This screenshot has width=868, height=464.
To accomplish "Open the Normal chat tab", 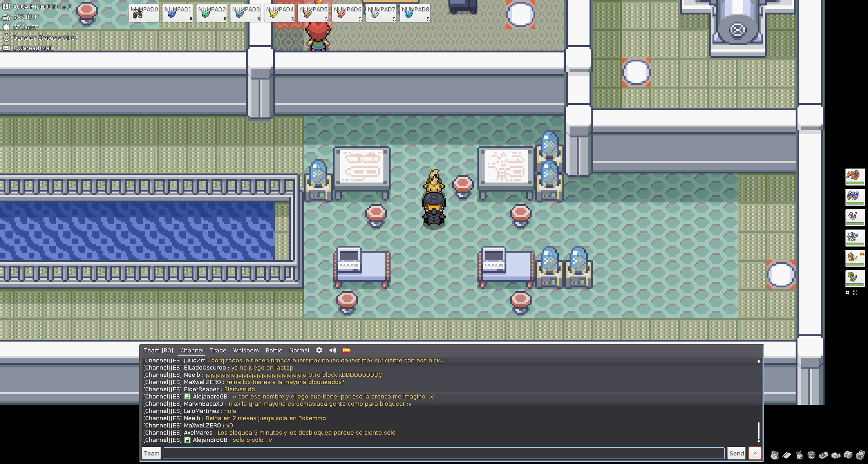I will 299,350.
